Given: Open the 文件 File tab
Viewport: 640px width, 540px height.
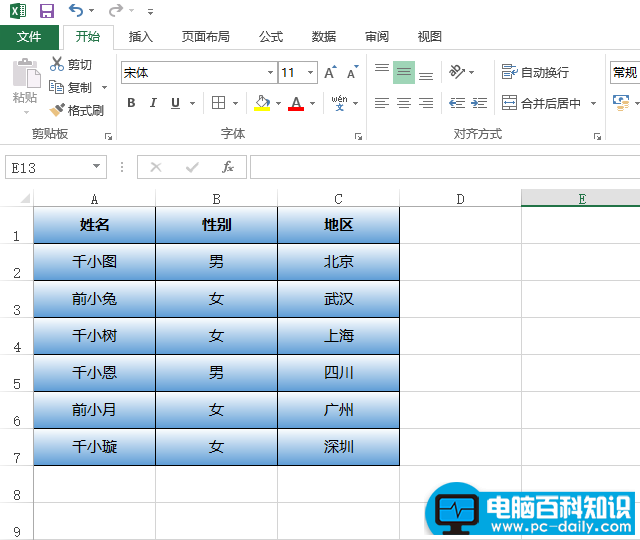Looking at the screenshot, I should 29,37.
